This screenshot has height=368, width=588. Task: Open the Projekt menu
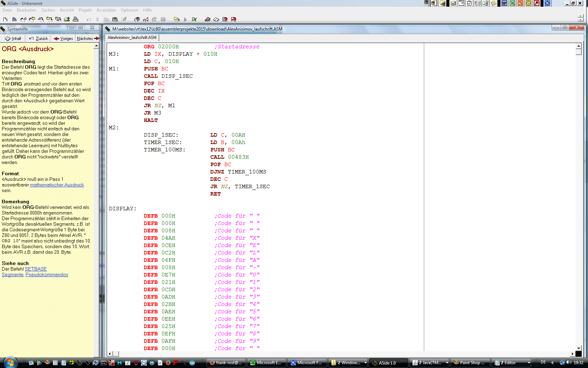coord(85,10)
